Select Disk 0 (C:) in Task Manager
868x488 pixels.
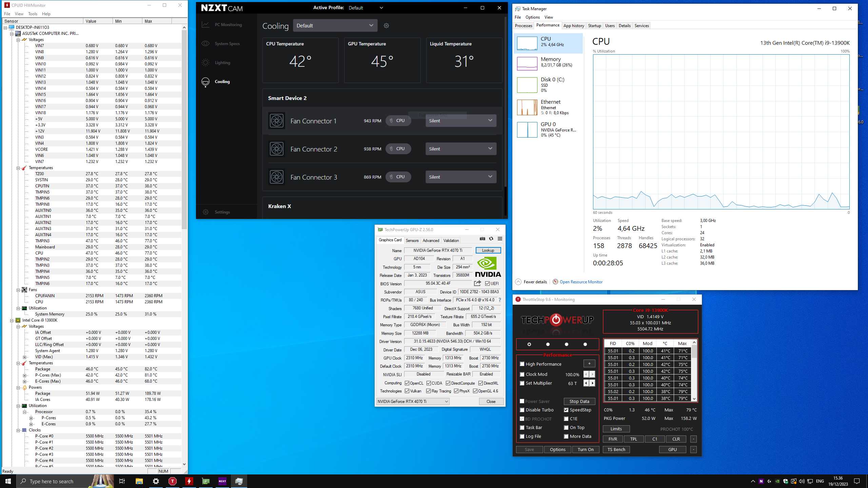548,85
